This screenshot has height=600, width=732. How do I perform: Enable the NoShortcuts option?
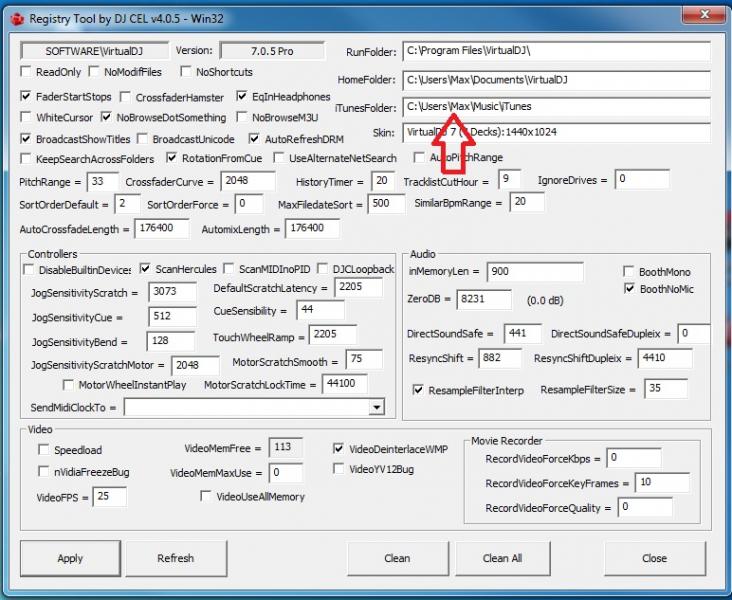186,71
